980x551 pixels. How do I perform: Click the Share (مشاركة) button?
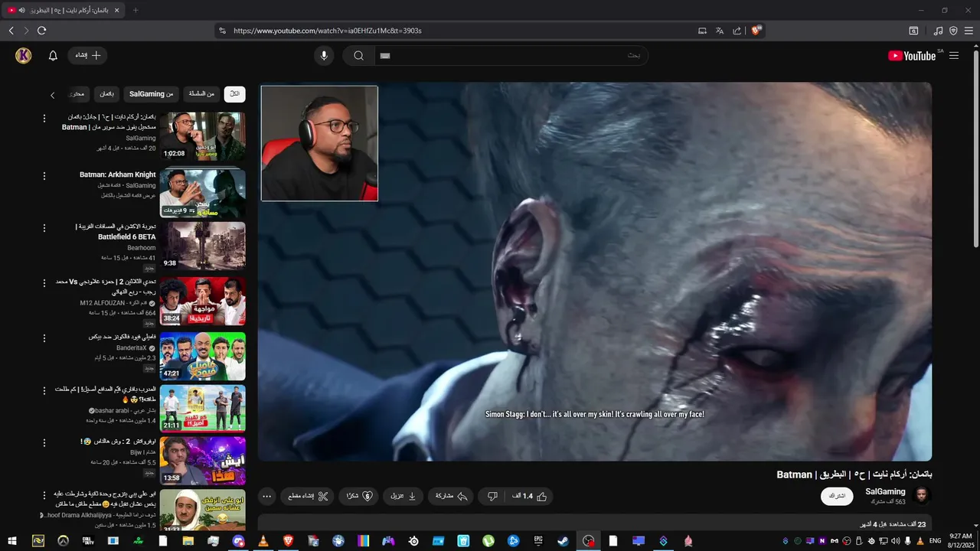451,497
